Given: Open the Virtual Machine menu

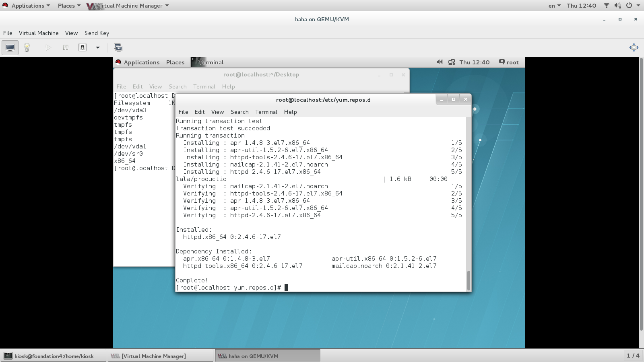Looking at the screenshot, I should coord(39,33).
